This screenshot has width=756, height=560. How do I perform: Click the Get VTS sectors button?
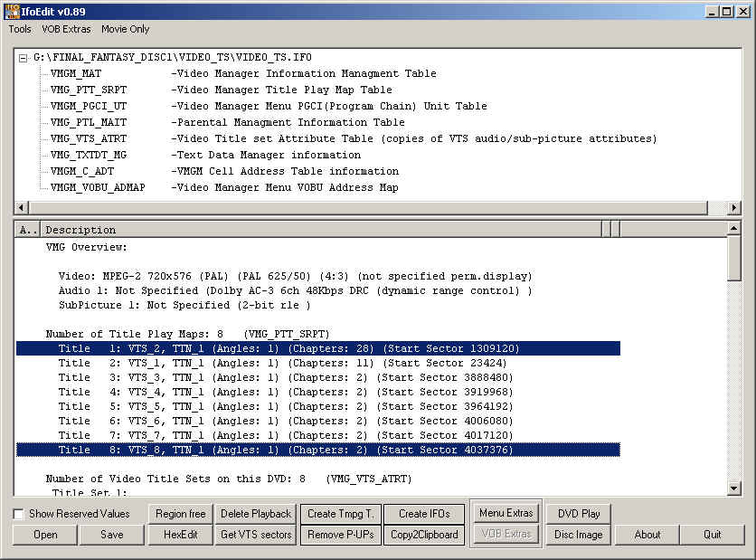point(256,535)
